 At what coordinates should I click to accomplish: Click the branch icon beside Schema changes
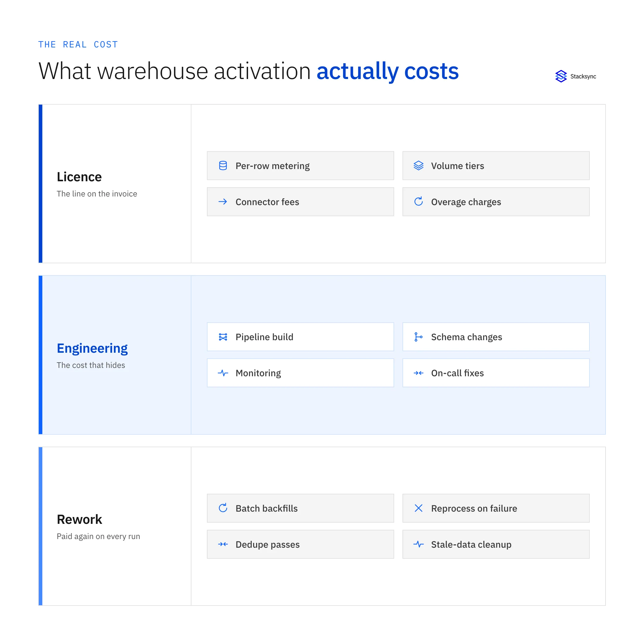(418, 337)
